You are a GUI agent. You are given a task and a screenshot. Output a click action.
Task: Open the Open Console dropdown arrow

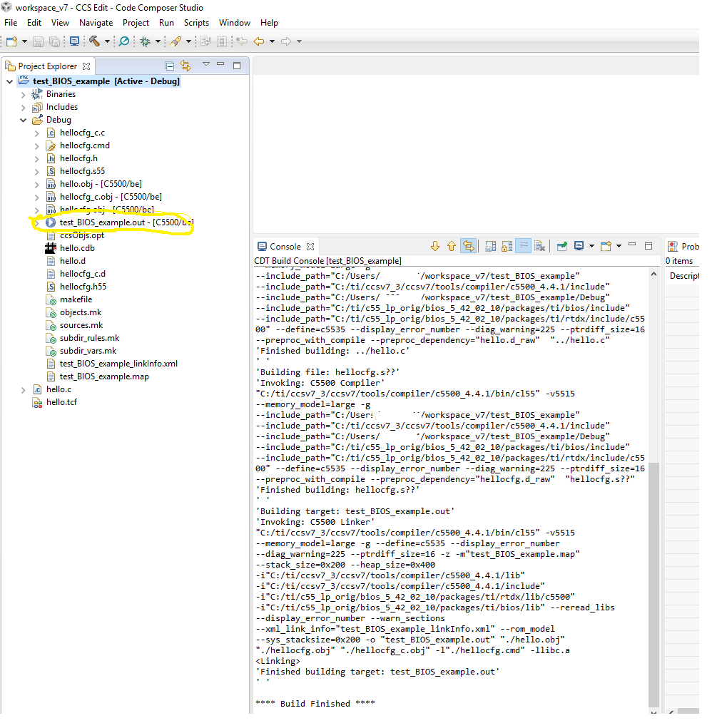click(x=619, y=246)
